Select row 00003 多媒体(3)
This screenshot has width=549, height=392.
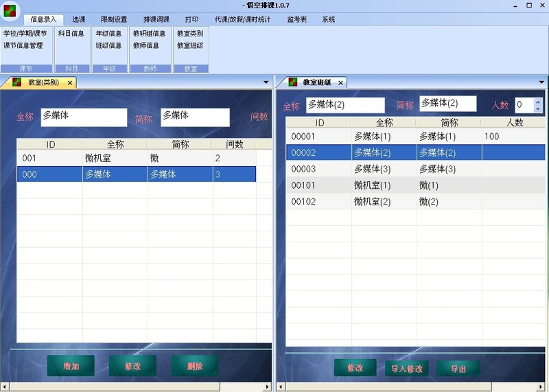pos(416,169)
